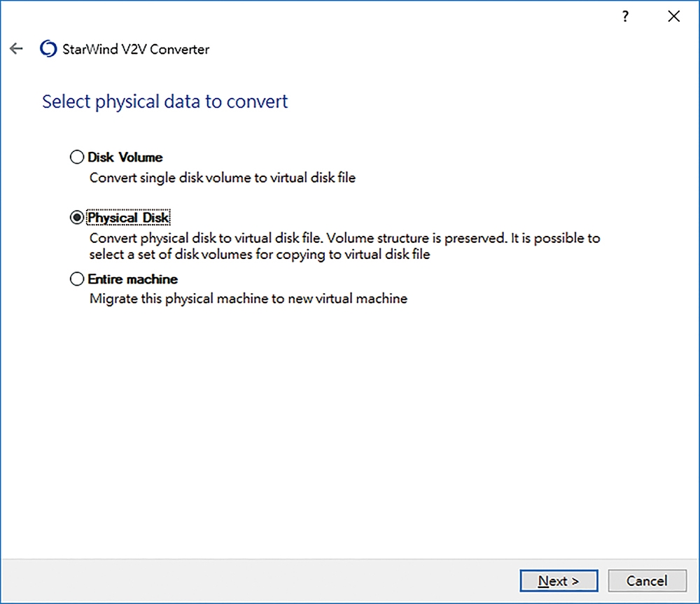Click the 'Select physical data to convert' heading

click(164, 101)
